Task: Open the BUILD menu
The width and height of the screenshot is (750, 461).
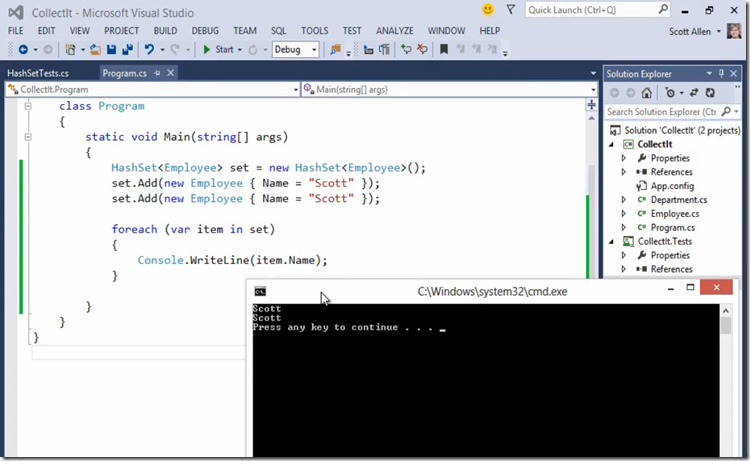Action: [165, 31]
